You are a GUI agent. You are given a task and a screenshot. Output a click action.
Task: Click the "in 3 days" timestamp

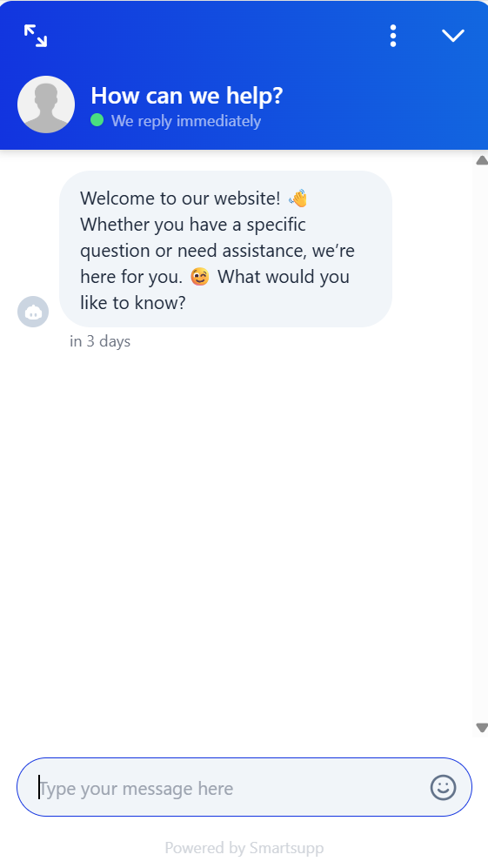(100, 341)
